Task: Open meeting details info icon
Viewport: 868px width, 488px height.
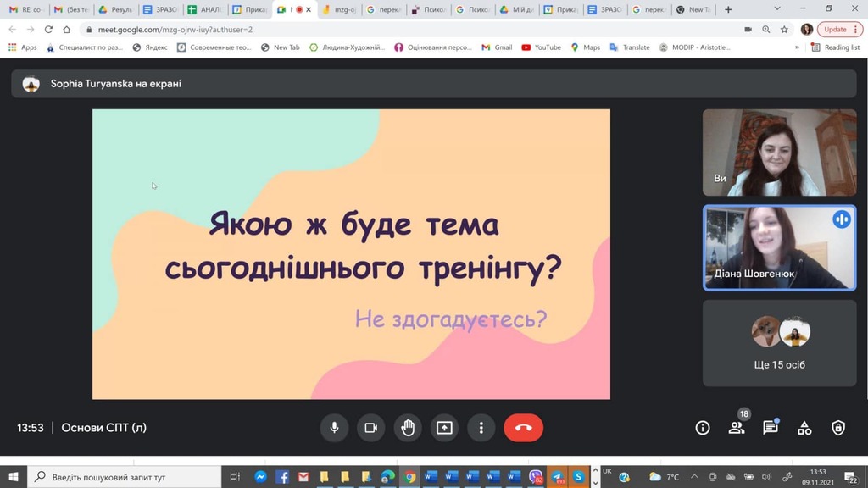Action: point(702,428)
